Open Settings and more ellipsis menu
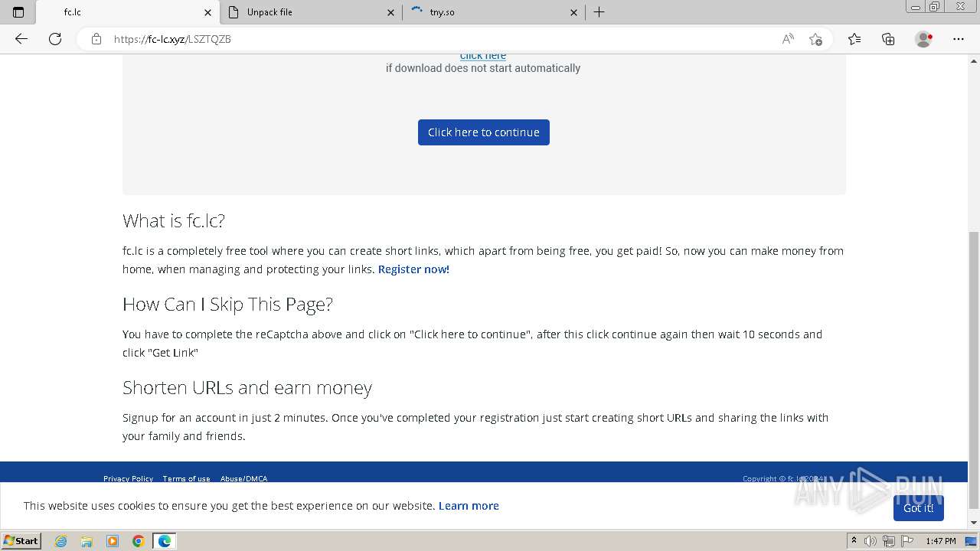The height and width of the screenshot is (551, 980). point(959,39)
